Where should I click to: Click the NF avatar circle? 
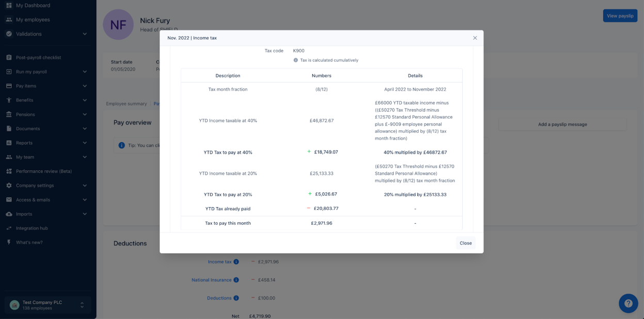click(x=118, y=24)
